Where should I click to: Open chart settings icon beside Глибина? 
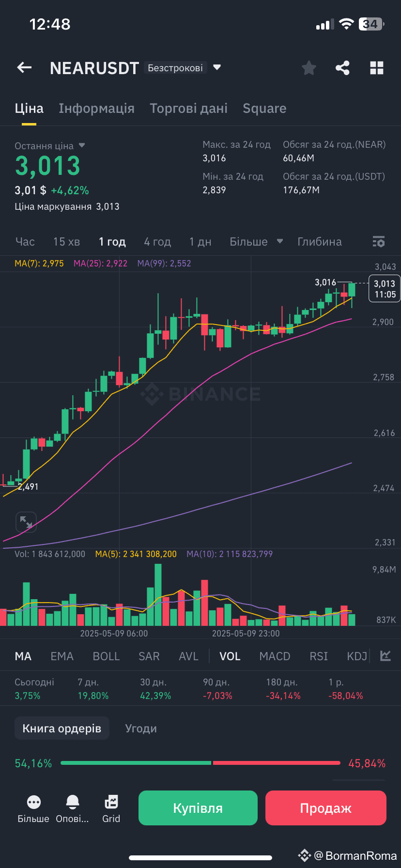(x=379, y=242)
